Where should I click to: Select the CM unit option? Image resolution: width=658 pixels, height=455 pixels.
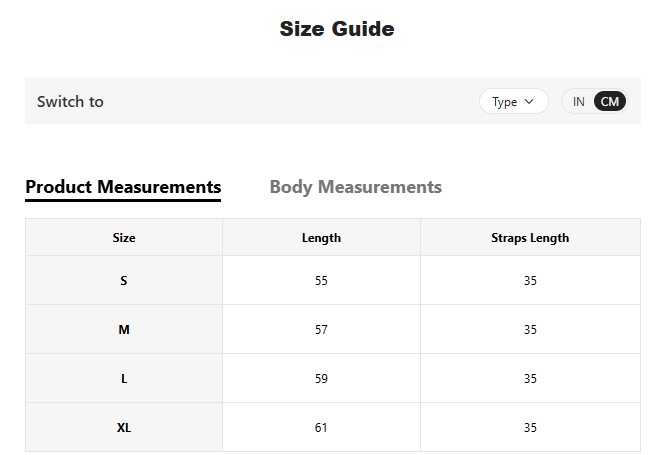609,102
